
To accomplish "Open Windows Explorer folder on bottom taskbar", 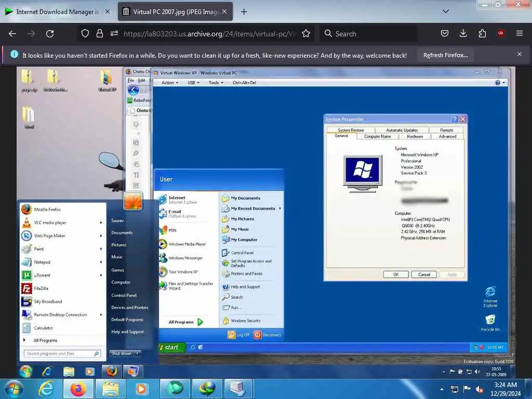I will tap(111, 389).
